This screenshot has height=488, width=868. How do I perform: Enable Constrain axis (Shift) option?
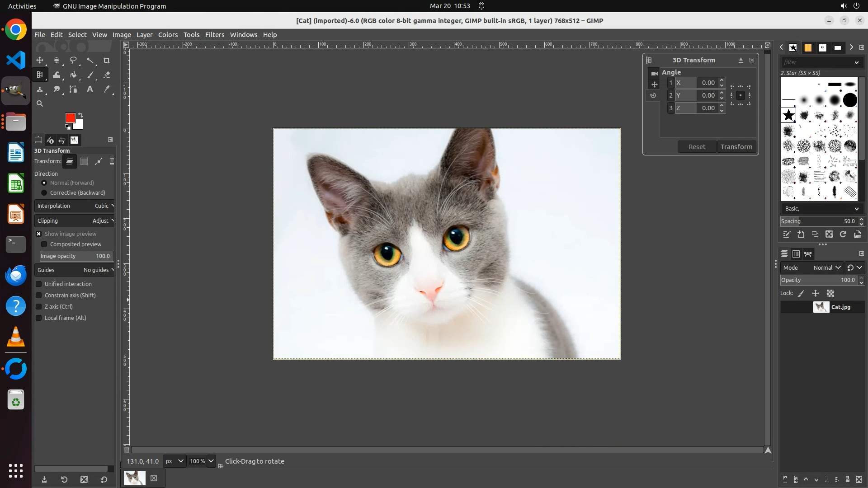pos(39,296)
